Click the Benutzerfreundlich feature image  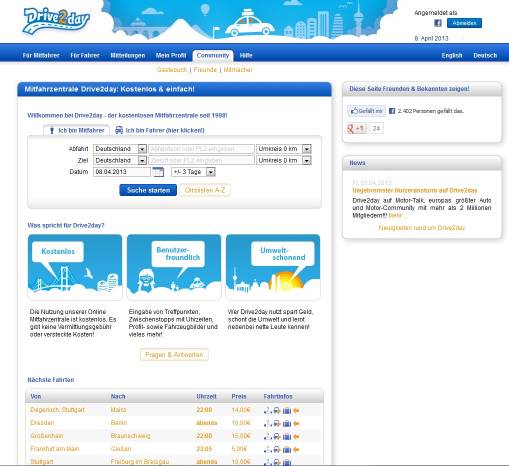pos(174,267)
